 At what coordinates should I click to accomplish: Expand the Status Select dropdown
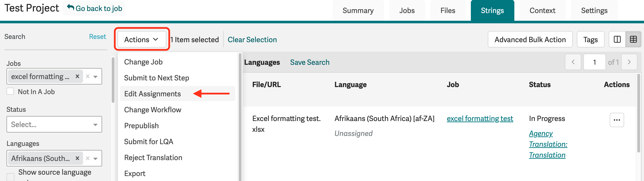tap(54, 124)
